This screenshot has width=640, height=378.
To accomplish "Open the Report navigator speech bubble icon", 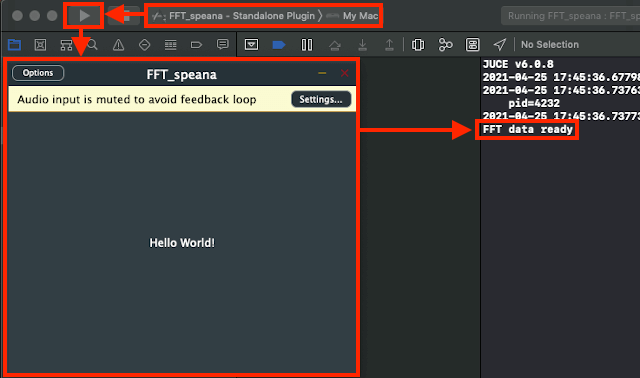I will (x=222, y=44).
